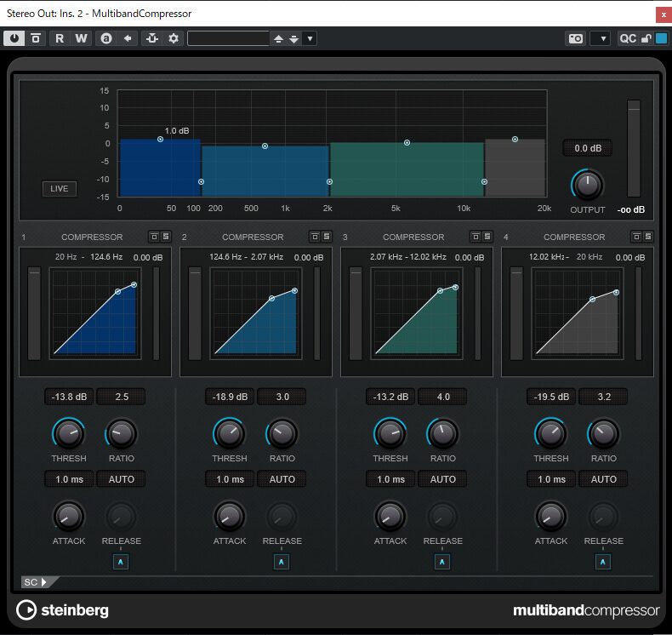Activate the side-chain routing icon
This screenshot has height=635, width=672.
(x=152, y=38)
